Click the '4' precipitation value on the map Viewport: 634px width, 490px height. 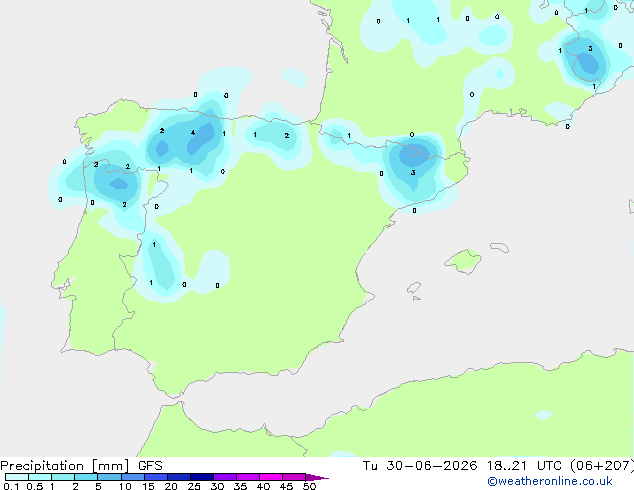193,133
